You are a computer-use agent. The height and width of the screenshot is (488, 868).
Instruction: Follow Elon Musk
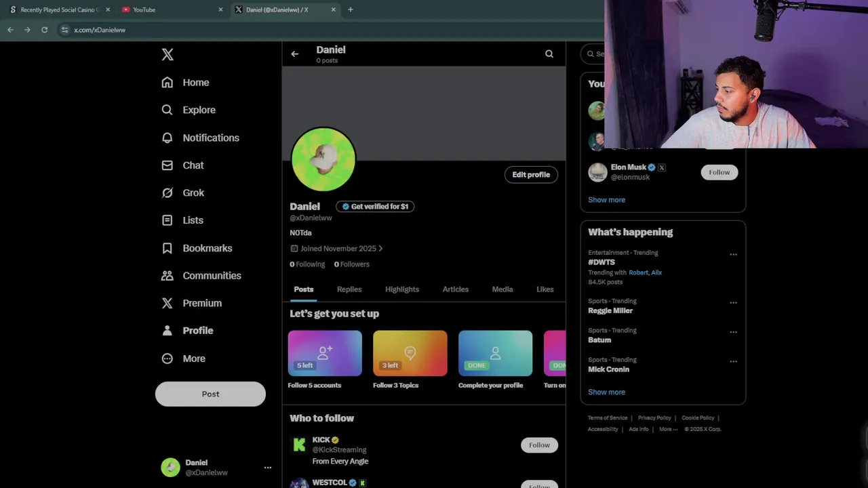[719, 172]
